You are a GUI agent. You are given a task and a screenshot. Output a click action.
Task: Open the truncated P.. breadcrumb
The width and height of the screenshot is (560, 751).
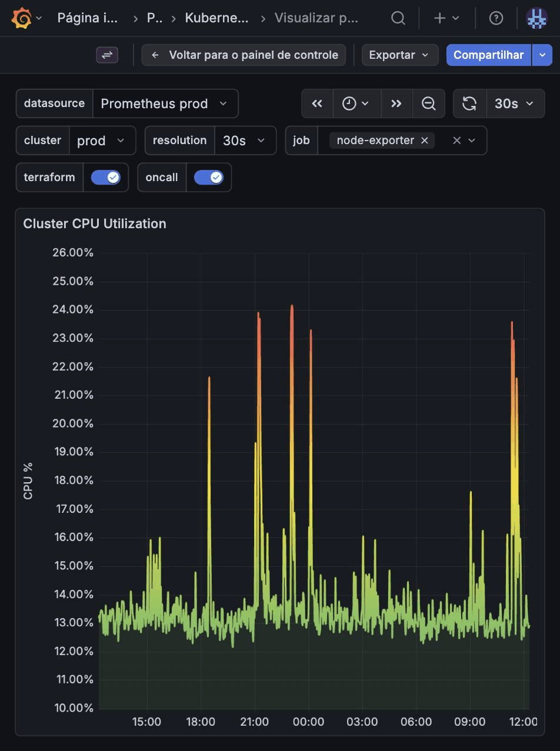[x=154, y=18]
